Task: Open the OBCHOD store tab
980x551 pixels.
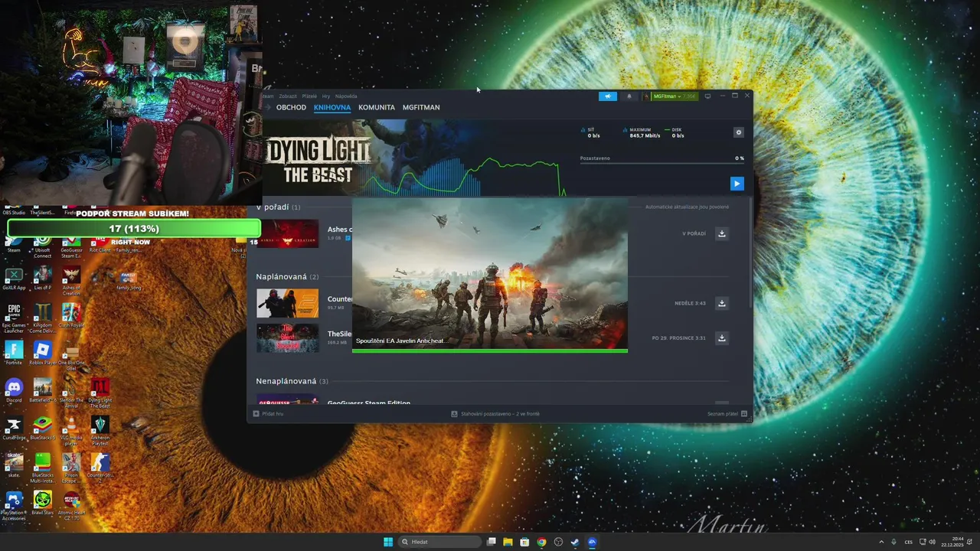Action: 291,107
